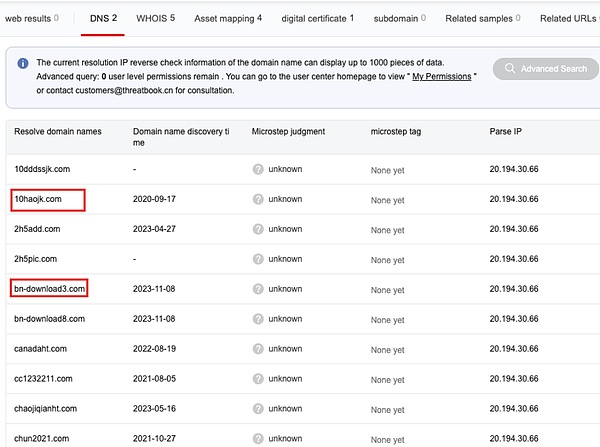Click unknown status icon for cc1232211.com row
The image size is (600, 447).
click(x=258, y=379)
